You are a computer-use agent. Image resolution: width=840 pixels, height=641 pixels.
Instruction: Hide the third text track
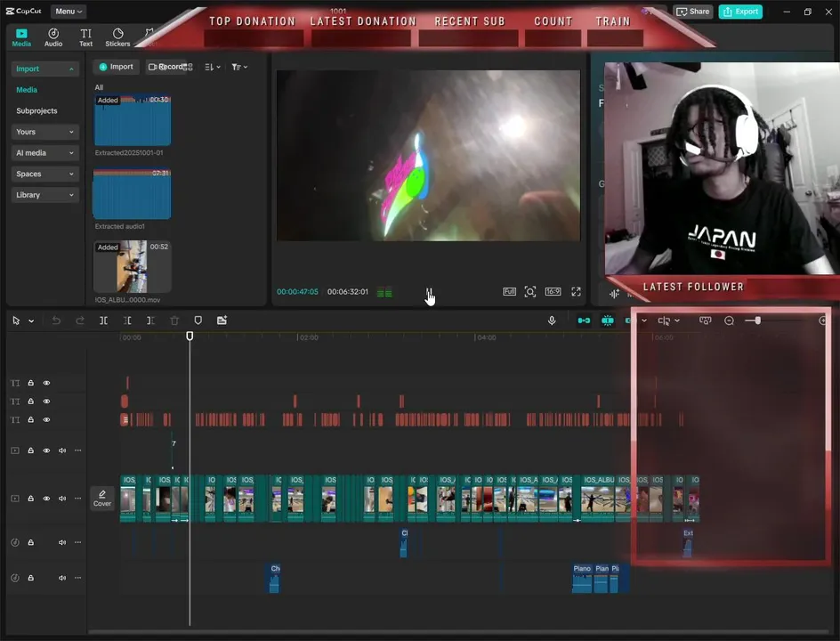(46, 419)
